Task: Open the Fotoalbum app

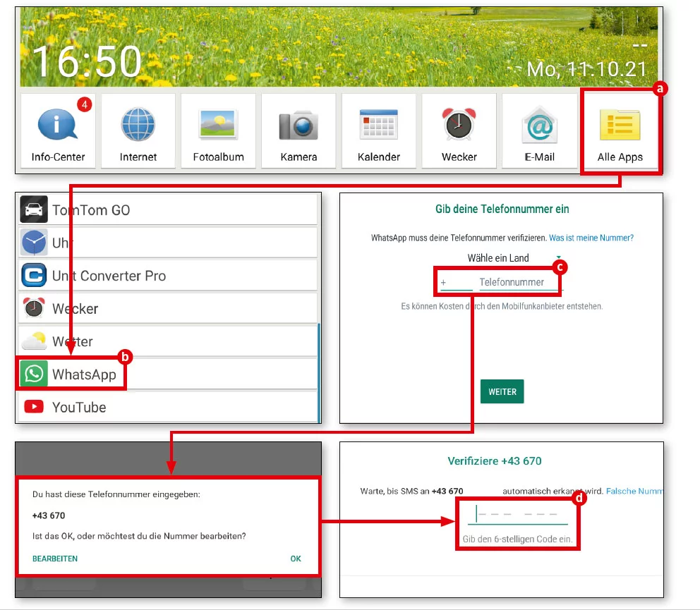Action: [218, 131]
